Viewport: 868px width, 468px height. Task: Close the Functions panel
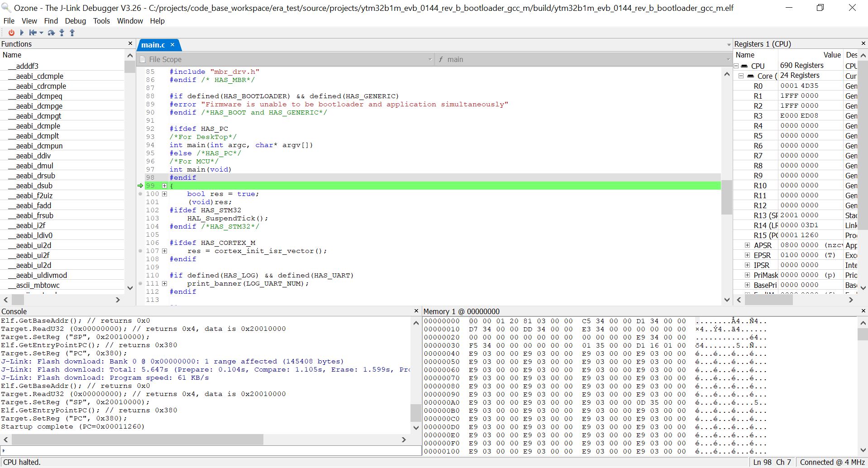point(130,43)
